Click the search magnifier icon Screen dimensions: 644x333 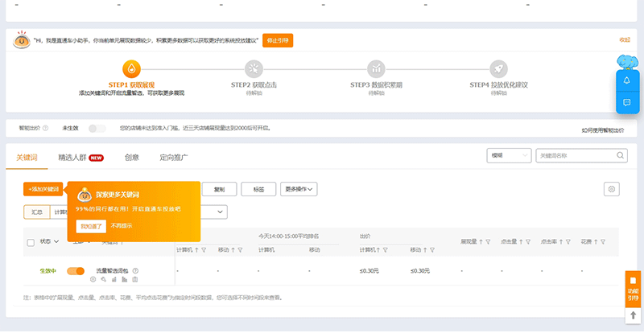pos(621,155)
